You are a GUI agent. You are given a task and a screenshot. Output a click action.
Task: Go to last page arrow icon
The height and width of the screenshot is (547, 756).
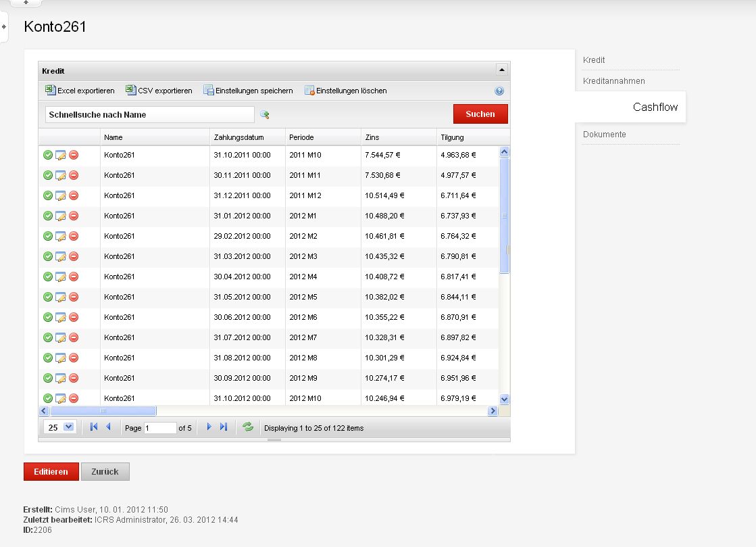pos(223,427)
